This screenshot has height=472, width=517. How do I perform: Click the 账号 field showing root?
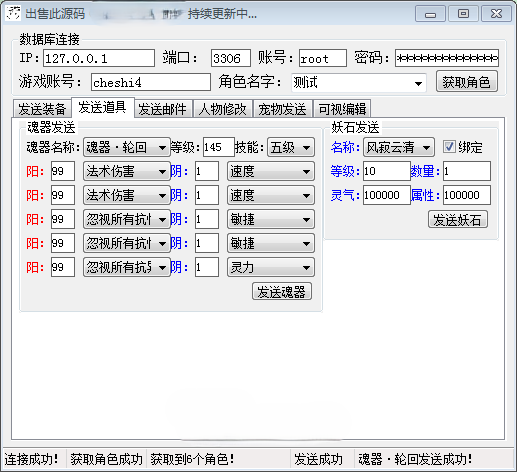tap(323, 58)
